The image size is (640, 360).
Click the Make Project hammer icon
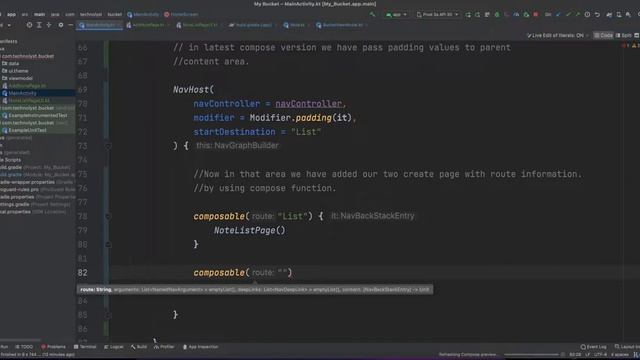[372, 14]
